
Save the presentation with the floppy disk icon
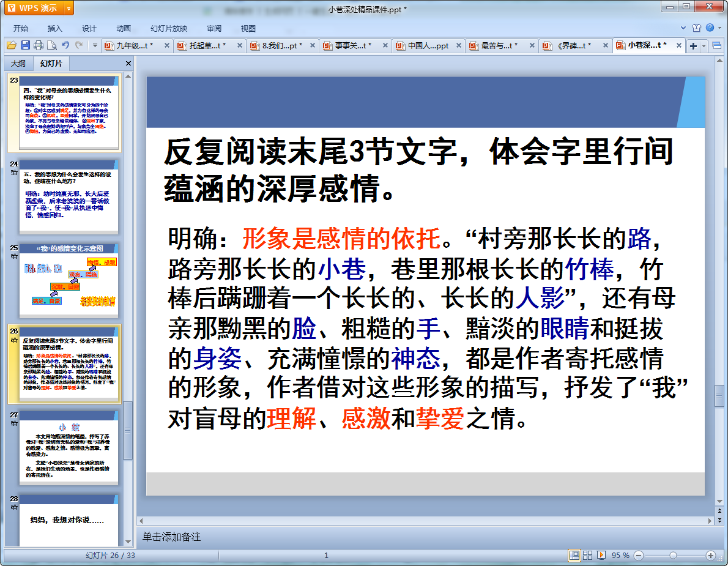point(25,45)
